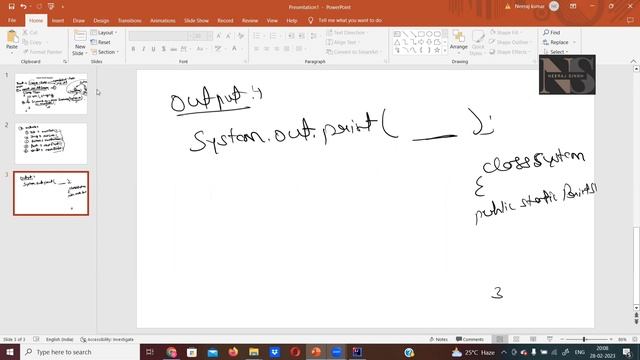The image size is (640, 360).
Task: Fit slide to current window icon
Action: click(635, 339)
